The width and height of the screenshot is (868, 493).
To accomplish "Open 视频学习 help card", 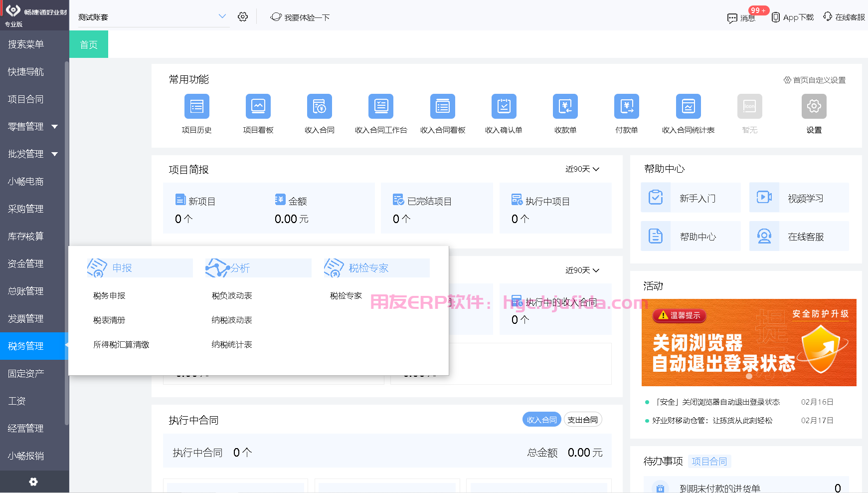I will coord(799,198).
